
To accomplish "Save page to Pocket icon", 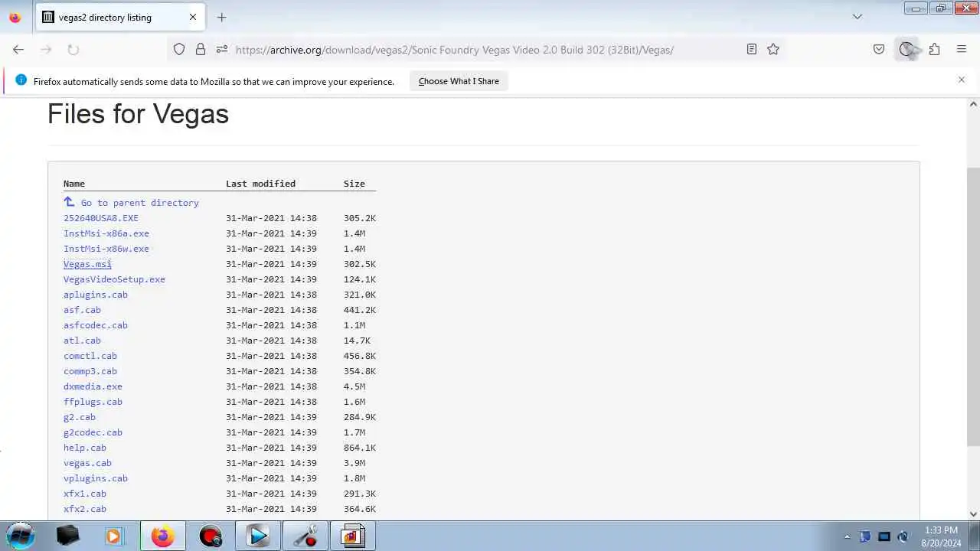I will [879, 49].
